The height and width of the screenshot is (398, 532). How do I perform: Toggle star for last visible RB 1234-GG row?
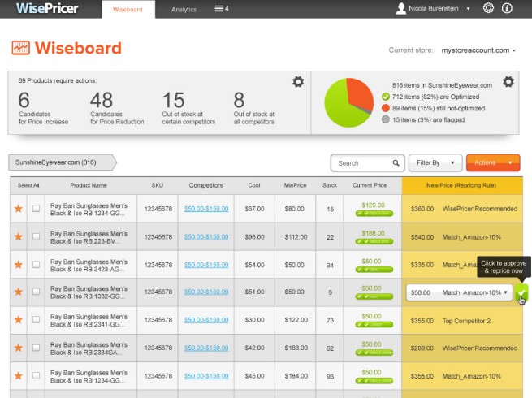coord(19,375)
